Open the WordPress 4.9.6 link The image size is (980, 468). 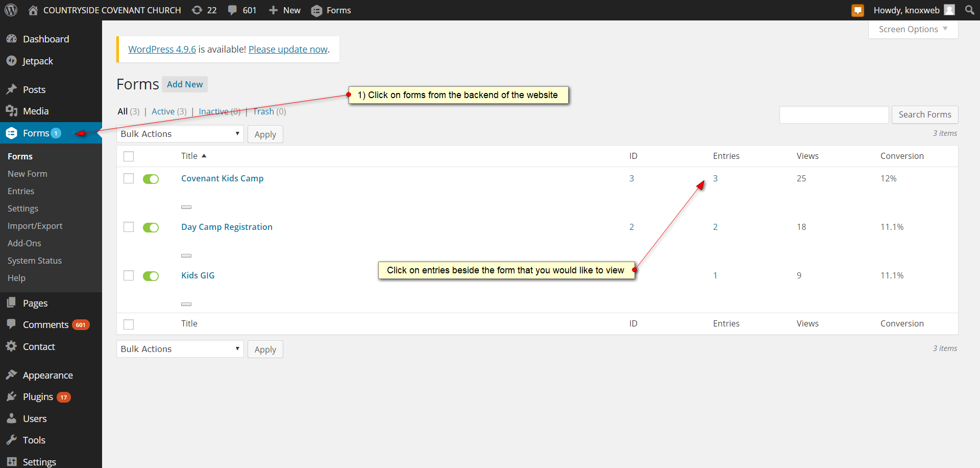coord(162,49)
